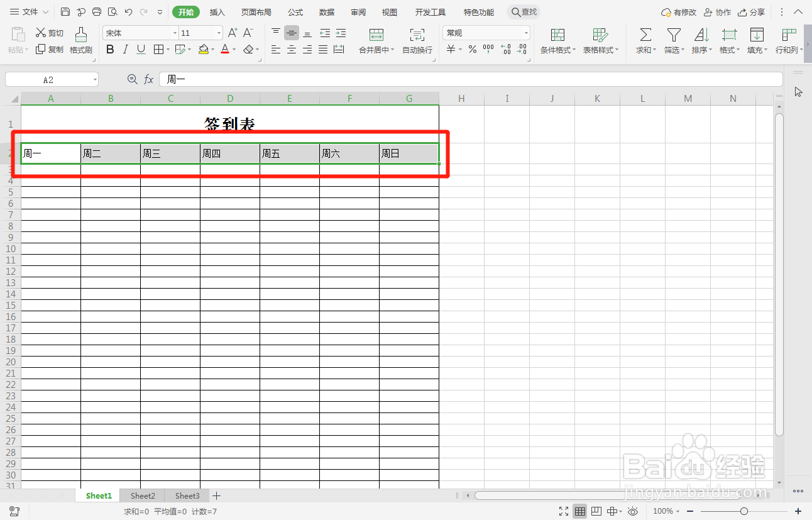The height and width of the screenshot is (520, 812).
Task: Click the 分享 share button
Action: pos(752,12)
